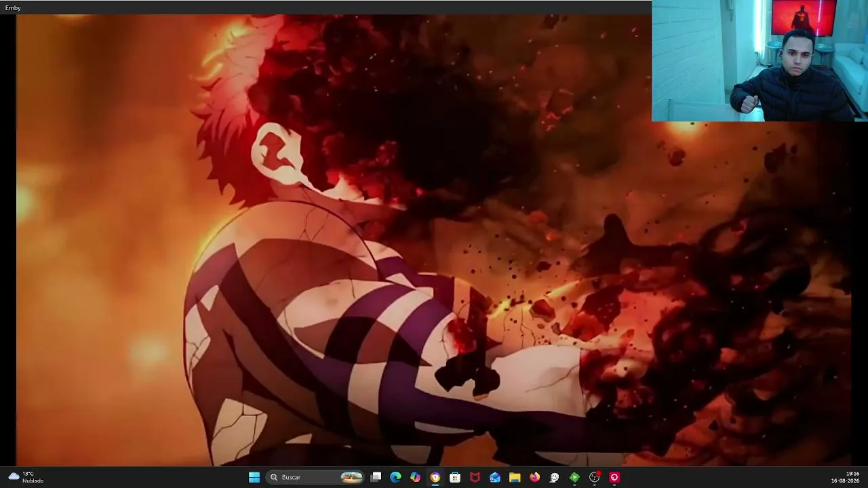Open the white chat bubble taskbar app
The width and height of the screenshot is (868, 488).
[x=554, y=477]
